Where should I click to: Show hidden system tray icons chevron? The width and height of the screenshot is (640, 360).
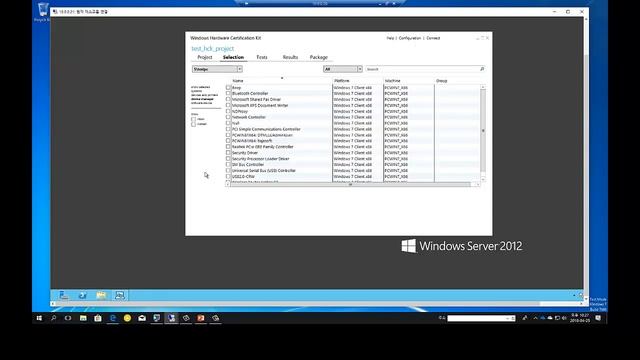535,318
